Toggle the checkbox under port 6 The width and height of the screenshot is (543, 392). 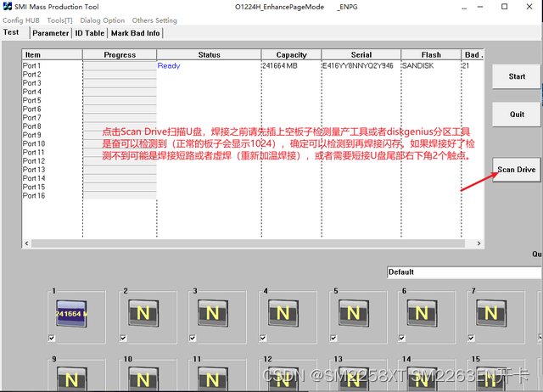(401, 338)
